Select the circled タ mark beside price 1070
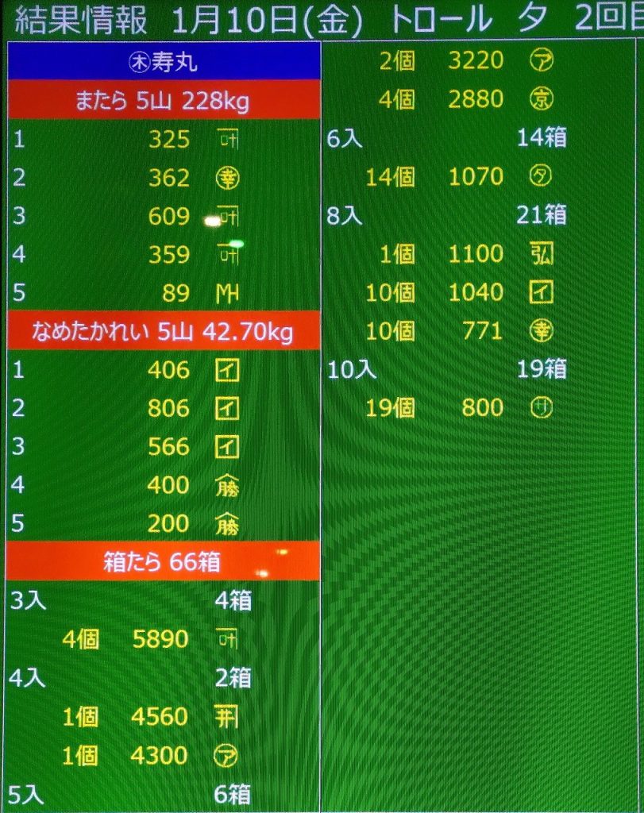Screen dimensions: 644x813 point(541,176)
